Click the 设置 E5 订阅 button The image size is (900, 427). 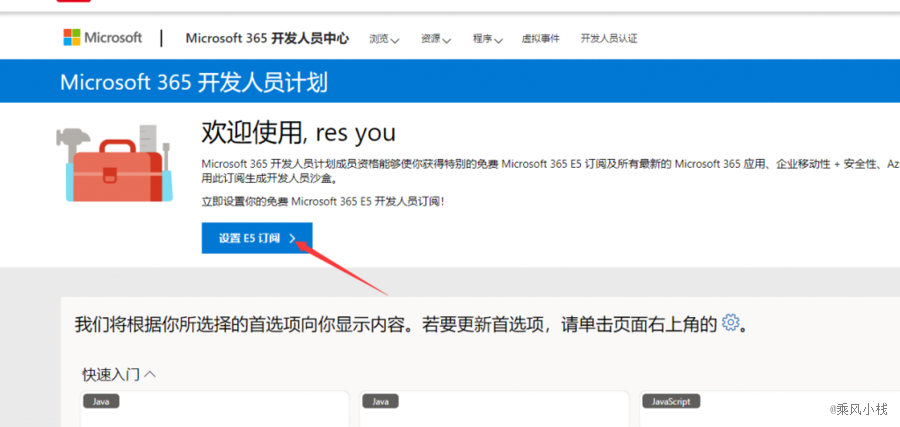tap(257, 238)
